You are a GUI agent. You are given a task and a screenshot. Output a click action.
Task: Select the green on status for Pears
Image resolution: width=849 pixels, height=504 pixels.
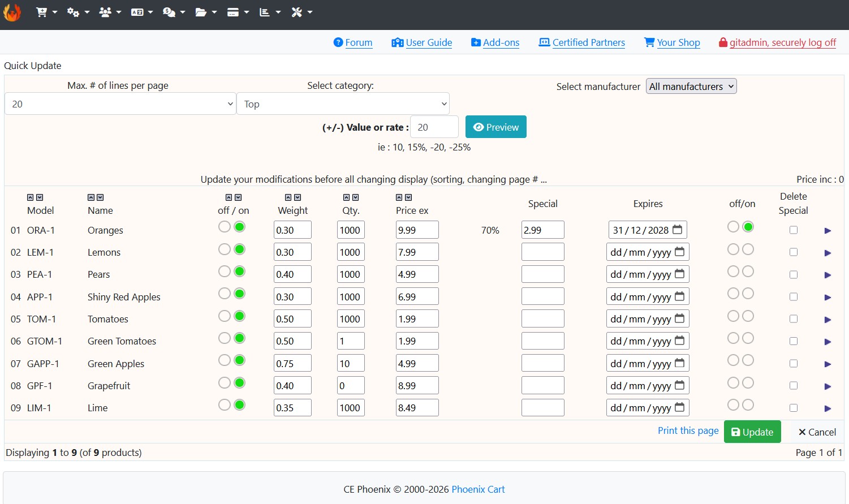(x=240, y=272)
